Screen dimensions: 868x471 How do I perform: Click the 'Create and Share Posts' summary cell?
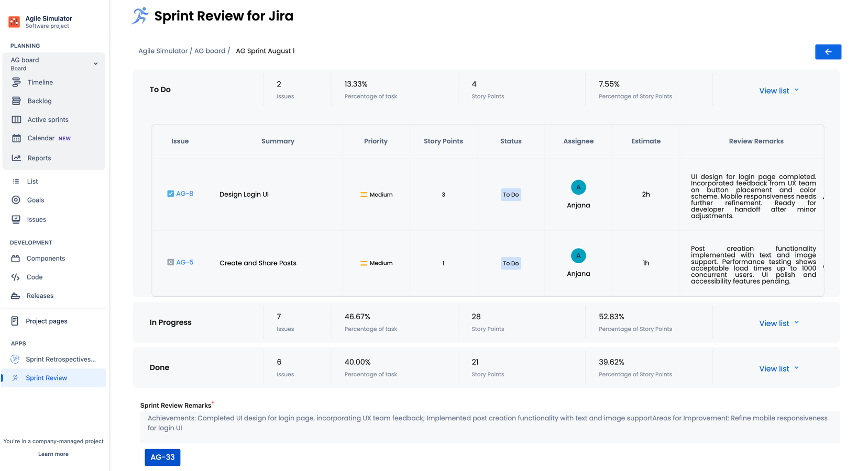point(258,263)
